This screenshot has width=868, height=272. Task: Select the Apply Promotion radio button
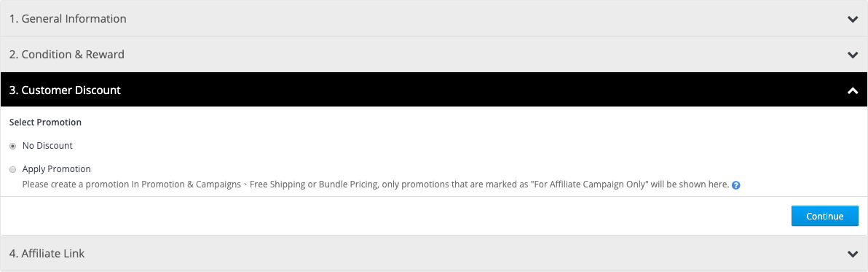pyautogui.click(x=12, y=169)
